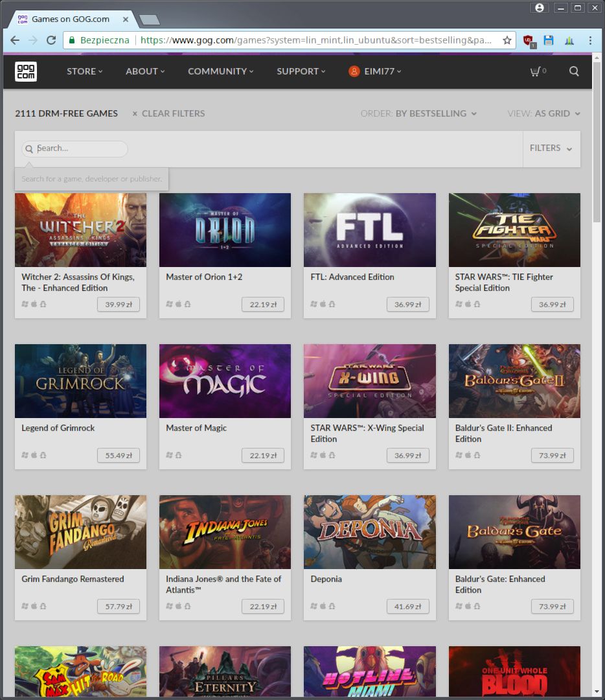This screenshot has height=700, width=605.
Task: Expand the ABOUT menu
Action: pos(145,71)
